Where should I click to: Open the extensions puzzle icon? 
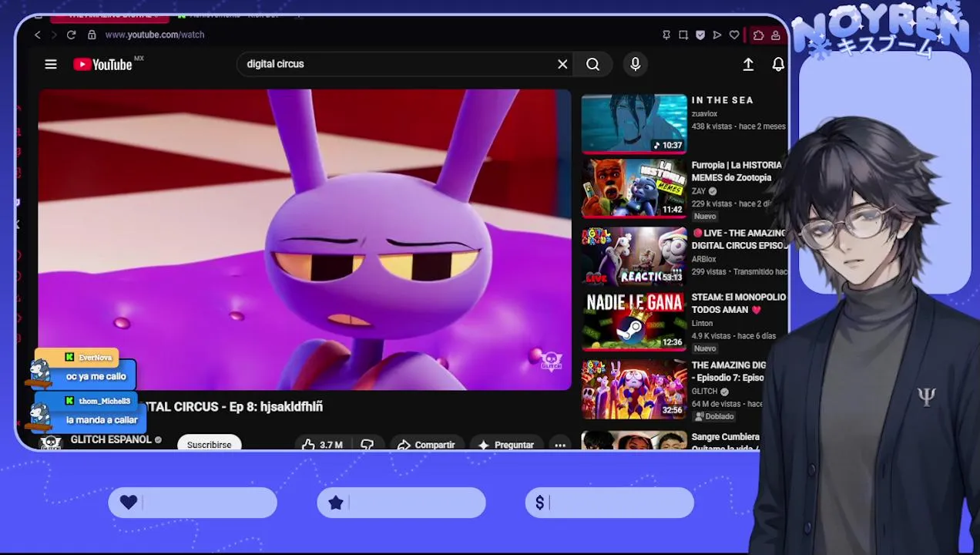click(759, 35)
